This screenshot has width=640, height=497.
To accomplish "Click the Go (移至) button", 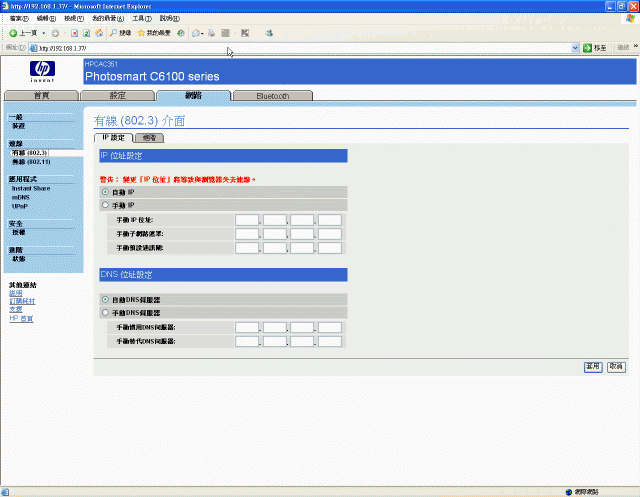I will tap(595, 48).
